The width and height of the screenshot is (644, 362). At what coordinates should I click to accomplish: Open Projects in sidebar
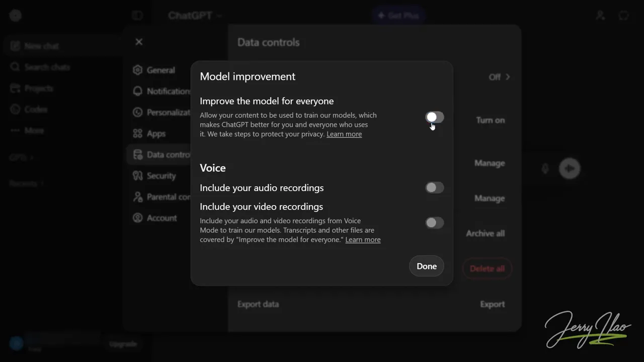pos(32,88)
